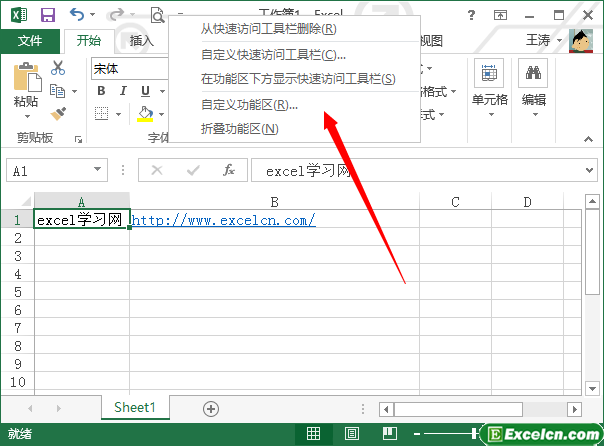604x446 pixels.
Task: Open the excelcn.com hyperlink in B1
Action: click(x=223, y=220)
